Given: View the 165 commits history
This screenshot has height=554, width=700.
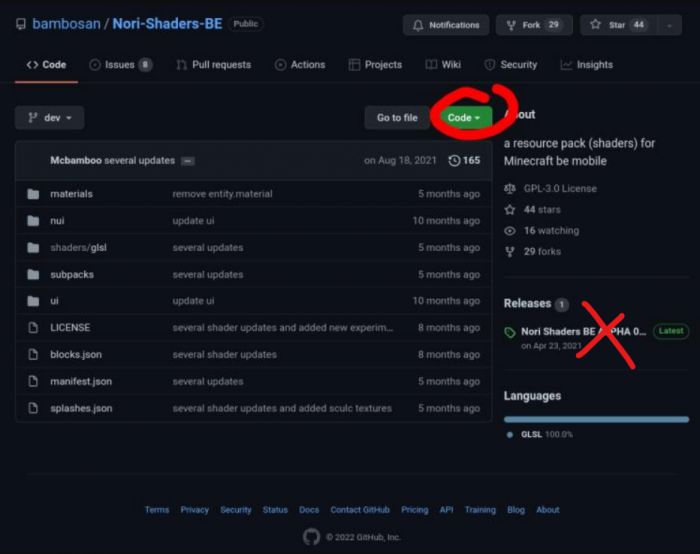Looking at the screenshot, I should coord(464,160).
